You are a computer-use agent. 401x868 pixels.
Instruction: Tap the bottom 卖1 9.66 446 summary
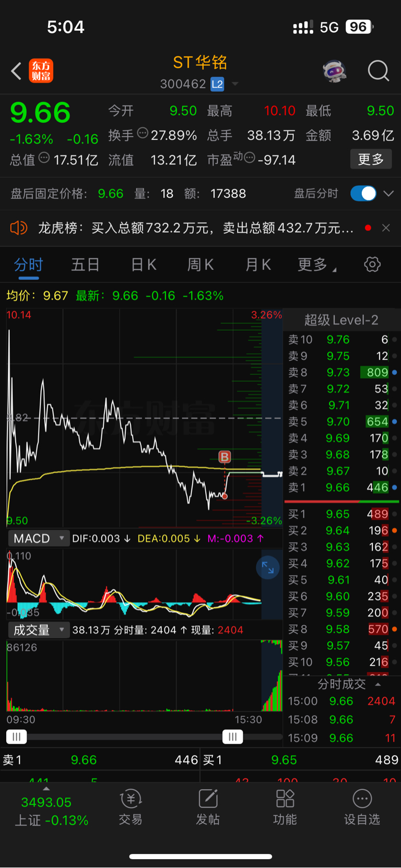[x=100, y=760]
